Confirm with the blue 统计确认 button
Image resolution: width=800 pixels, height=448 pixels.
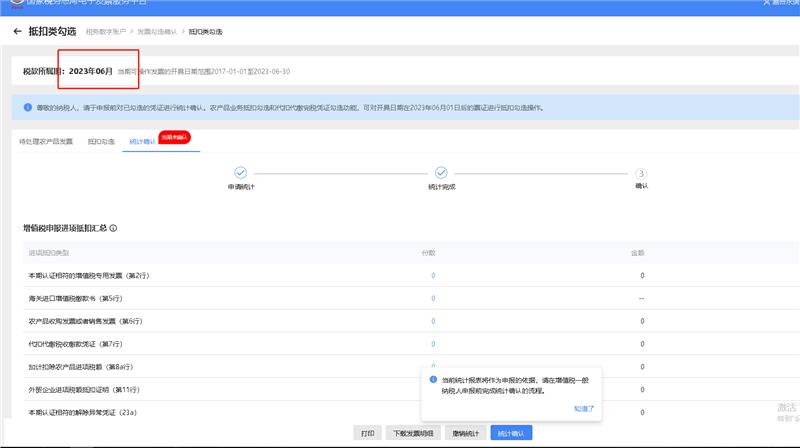point(515,434)
